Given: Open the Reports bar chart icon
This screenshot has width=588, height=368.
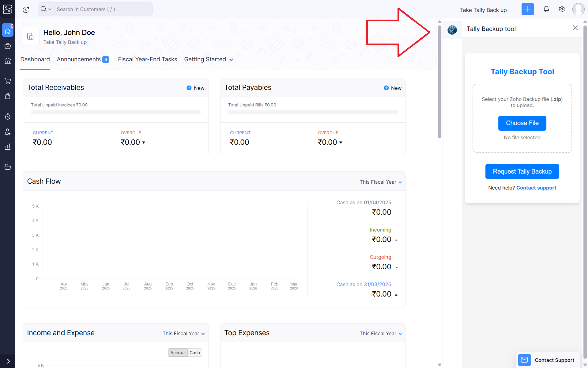Looking at the screenshot, I should pos(8,147).
